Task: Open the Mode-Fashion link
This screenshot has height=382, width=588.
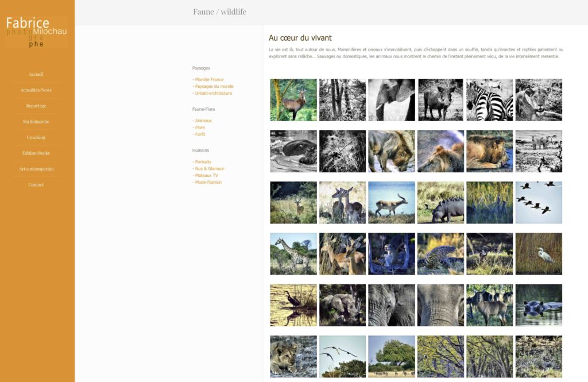Action: 207,182
